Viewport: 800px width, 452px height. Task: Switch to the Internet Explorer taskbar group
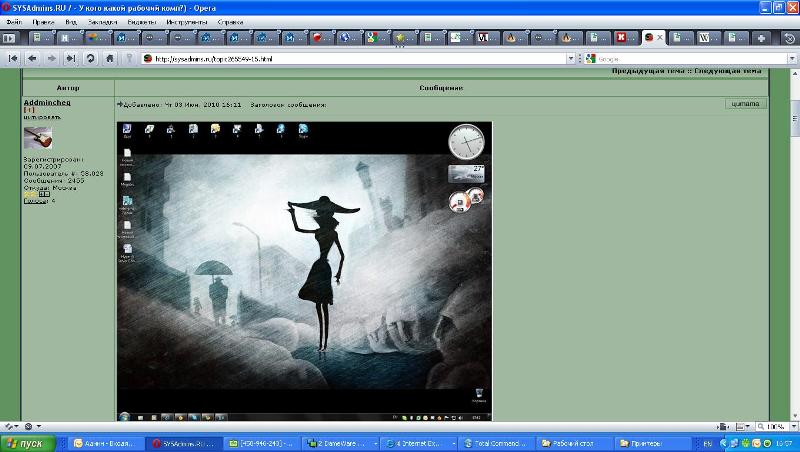[419, 443]
